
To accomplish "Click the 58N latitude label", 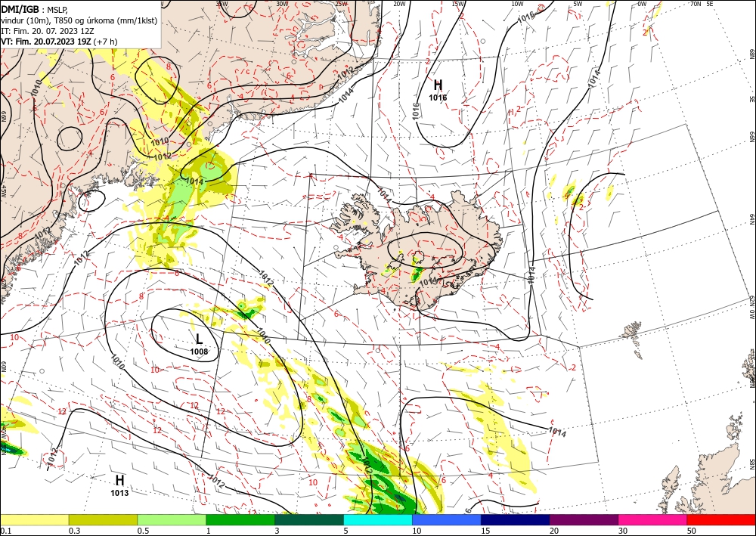I will coord(752,464).
